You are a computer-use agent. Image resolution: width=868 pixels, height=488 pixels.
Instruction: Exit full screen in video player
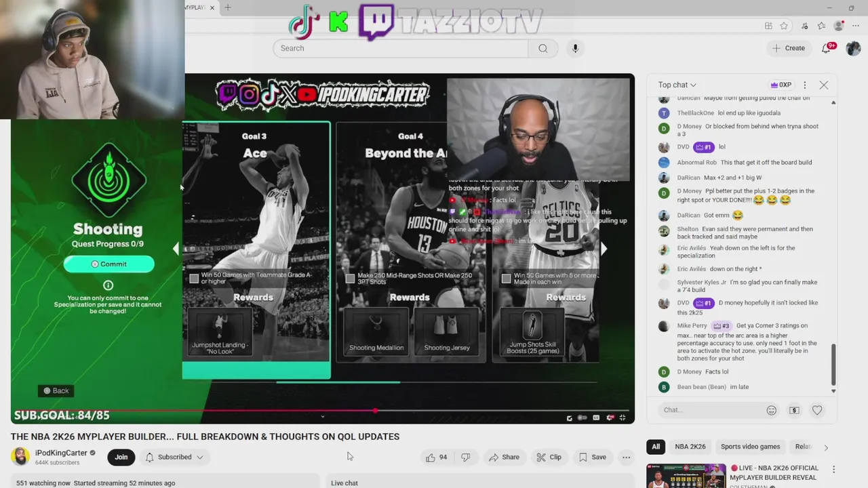(x=623, y=418)
